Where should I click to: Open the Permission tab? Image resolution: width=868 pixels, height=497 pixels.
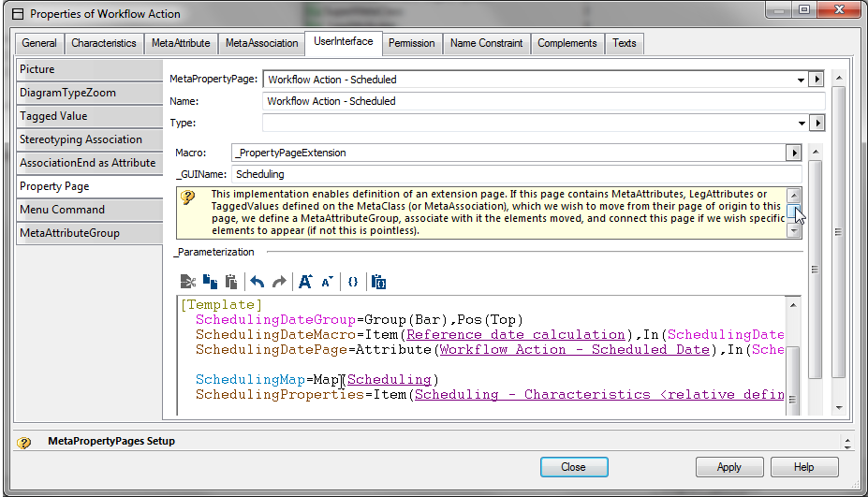pyautogui.click(x=411, y=43)
